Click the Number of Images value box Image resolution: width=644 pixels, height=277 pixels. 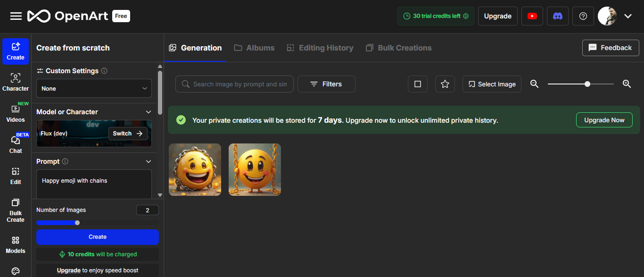click(x=148, y=210)
